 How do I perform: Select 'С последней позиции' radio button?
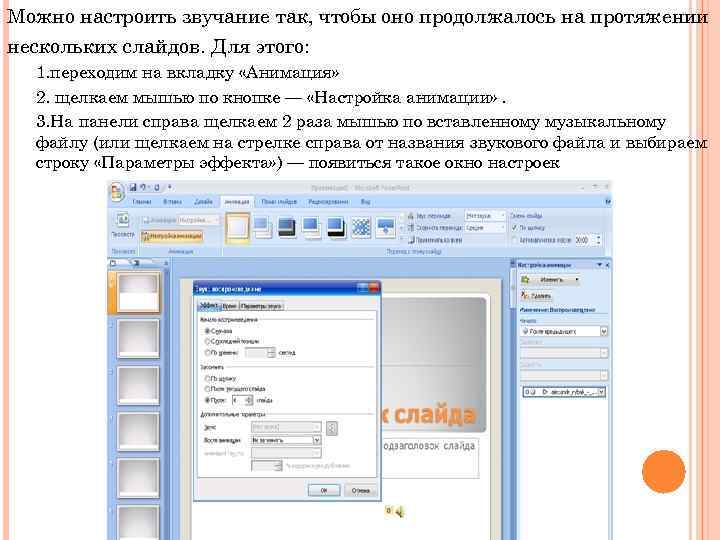(207, 341)
